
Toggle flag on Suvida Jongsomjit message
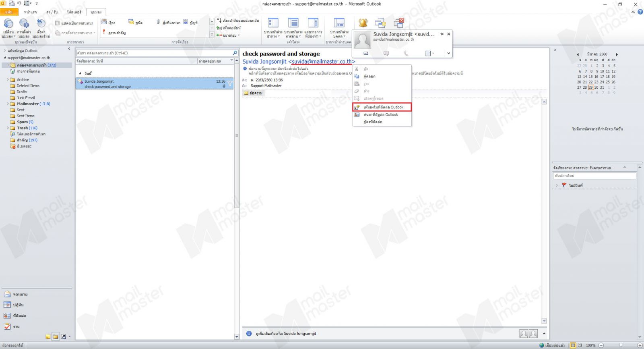point(230,83)
